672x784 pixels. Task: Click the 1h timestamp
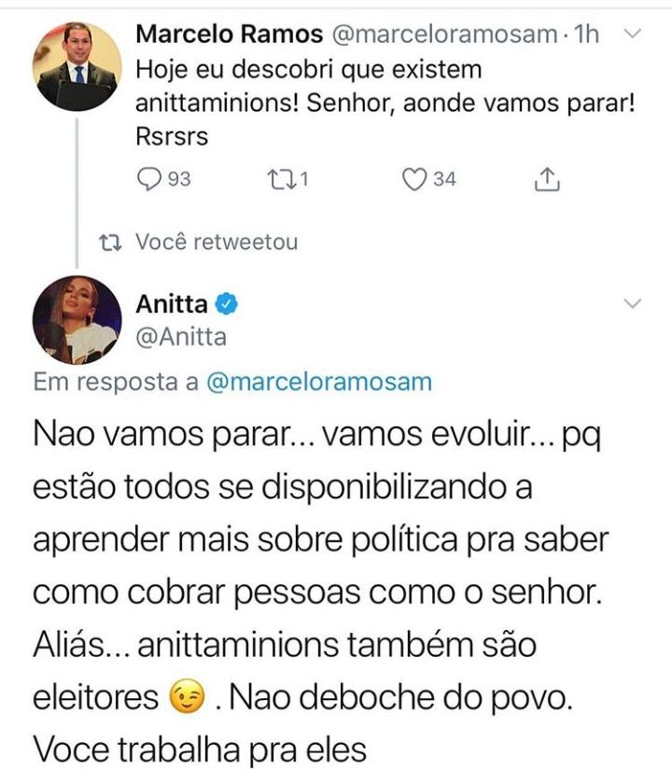586,34
